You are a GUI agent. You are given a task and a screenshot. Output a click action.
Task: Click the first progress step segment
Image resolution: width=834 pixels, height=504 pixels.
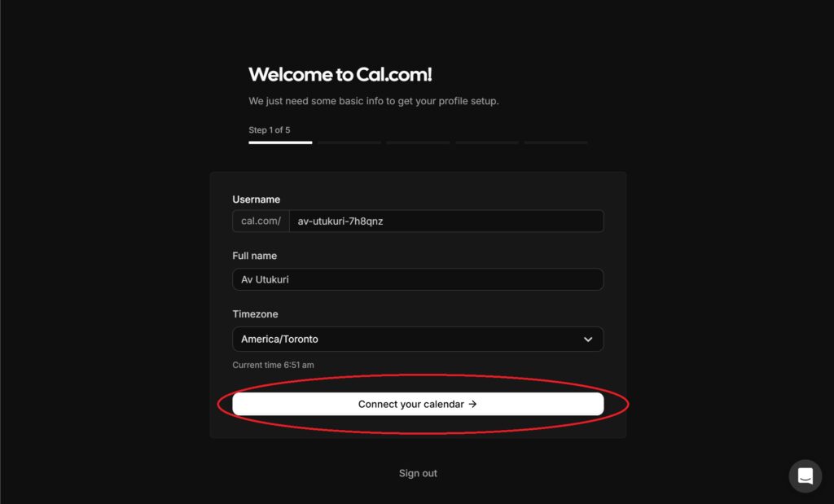pos(280,142)
